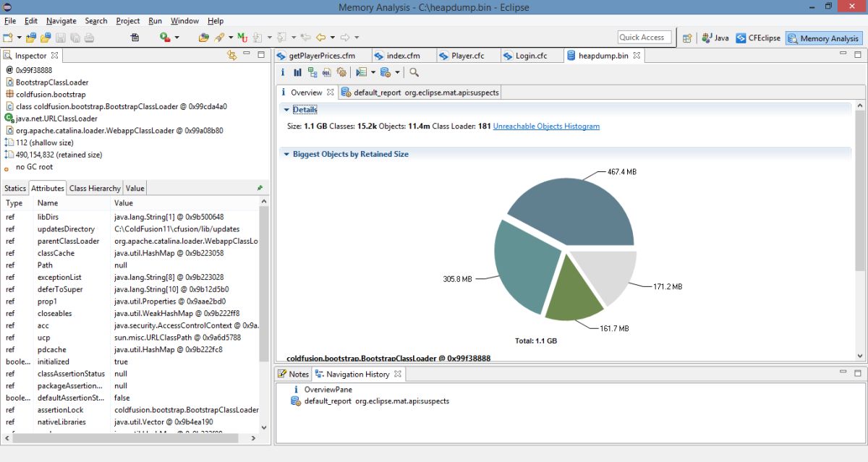This screenshot has height=462, width=868.
Task: Click the Back navigation arrow icon
Action: click(321, 37)
